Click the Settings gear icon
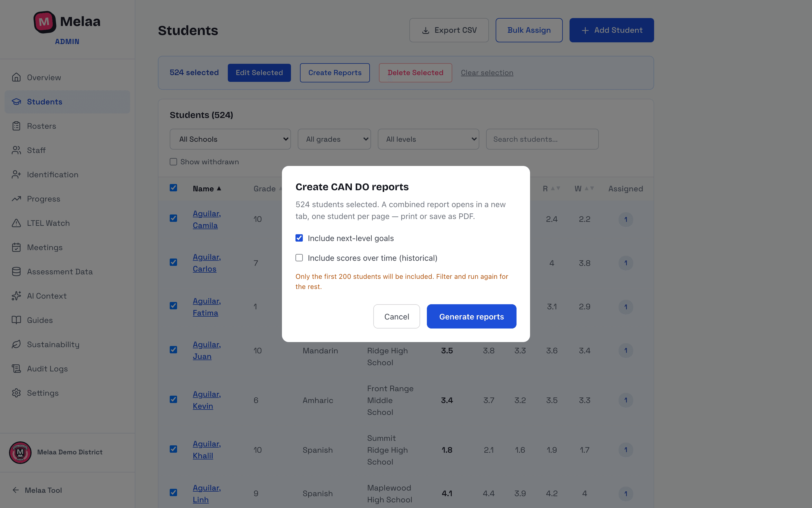 coord(16,393)
